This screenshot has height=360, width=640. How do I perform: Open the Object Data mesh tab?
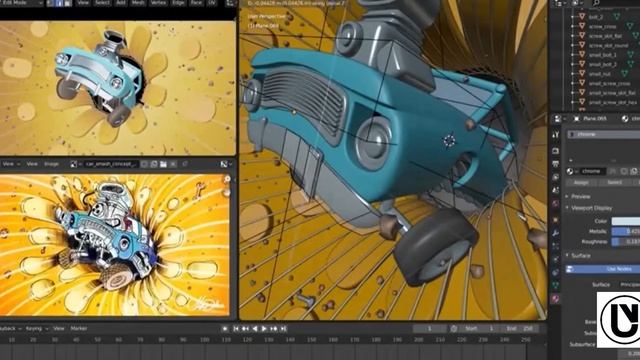click(x=556, y=286)
